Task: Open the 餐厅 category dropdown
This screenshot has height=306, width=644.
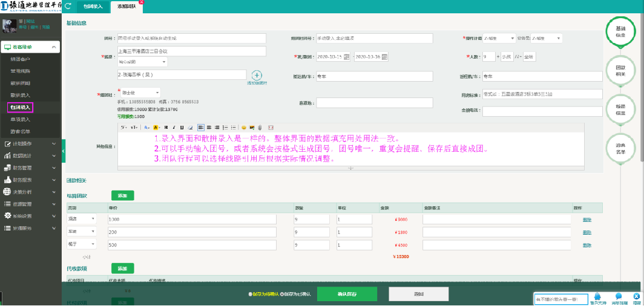Action: [82, 244]
